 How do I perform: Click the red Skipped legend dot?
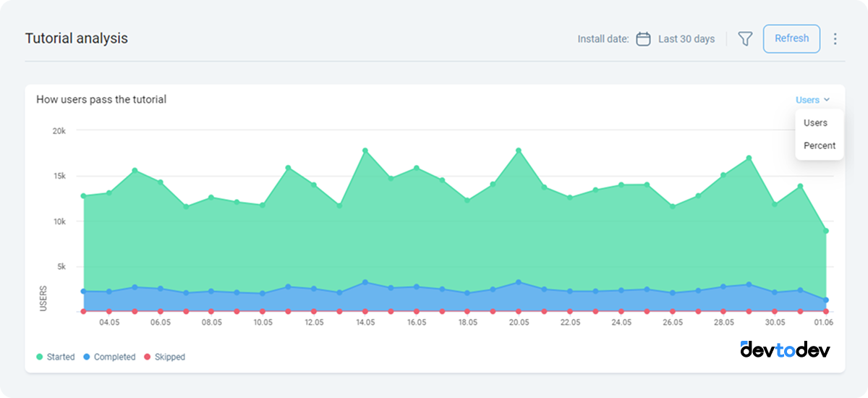coord(148,357)
